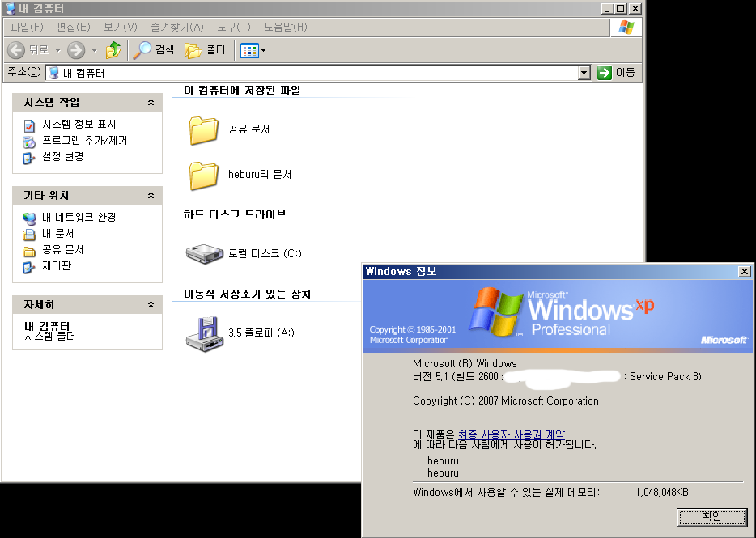Image resolution: width=756 pixels, height=538 pixels.
Task: Open the 도움말(H) menu
Action: pos(286,28)
